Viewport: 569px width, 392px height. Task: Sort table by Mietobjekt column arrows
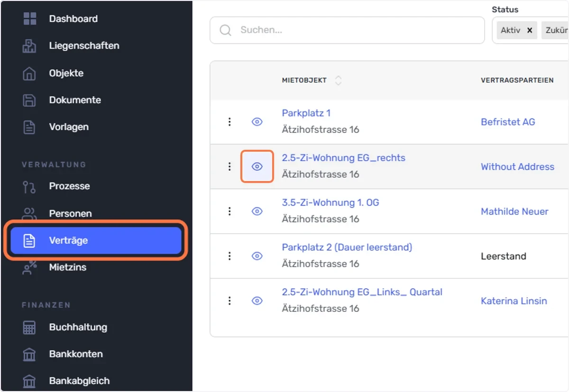338,81
